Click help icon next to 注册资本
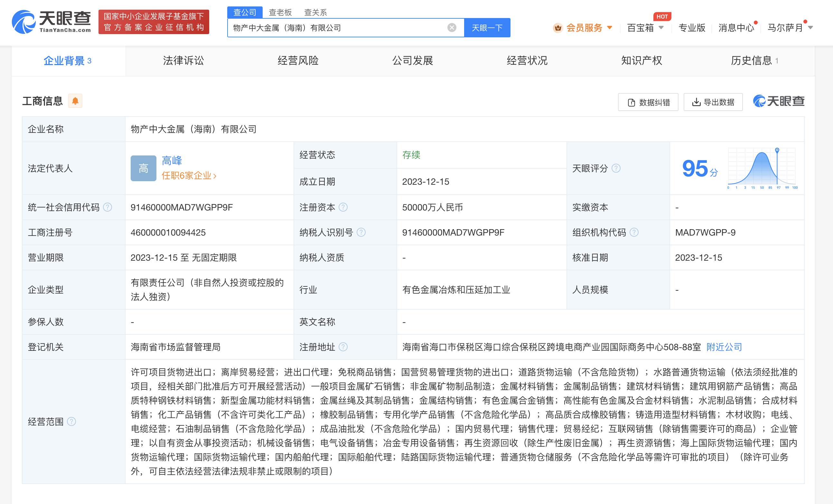Viewport: 833px width, 504px height. tap(343, 207)
